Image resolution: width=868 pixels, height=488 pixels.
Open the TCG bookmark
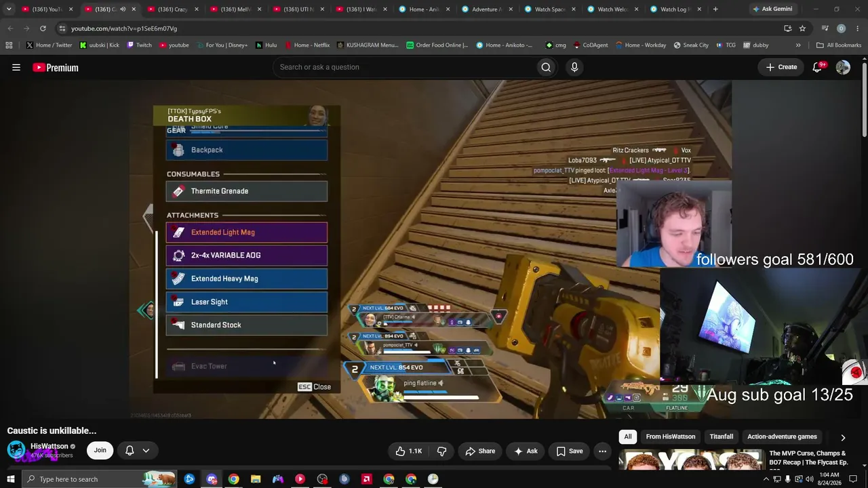[x=726, y=45]
